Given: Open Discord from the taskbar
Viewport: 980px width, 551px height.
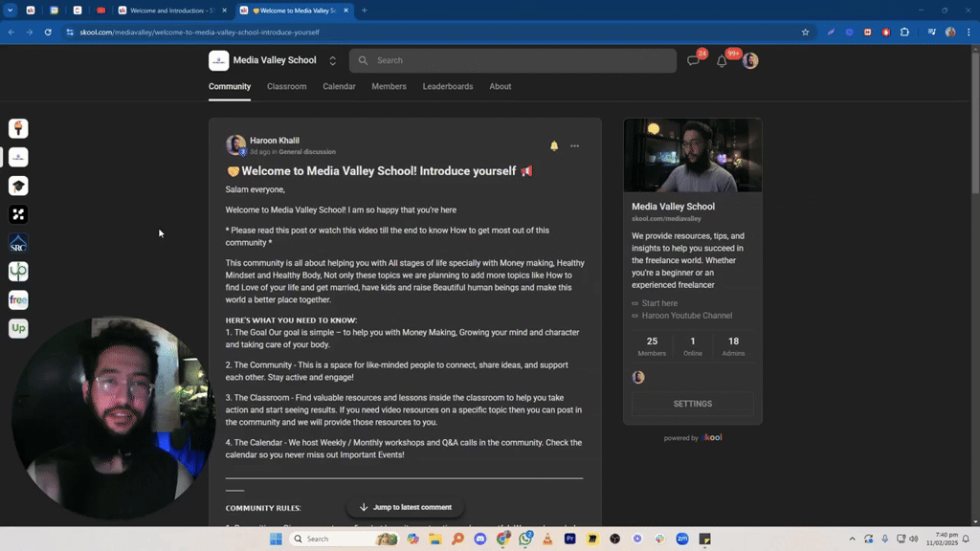Looking at the screenshot, I should (x=480, y=539).
